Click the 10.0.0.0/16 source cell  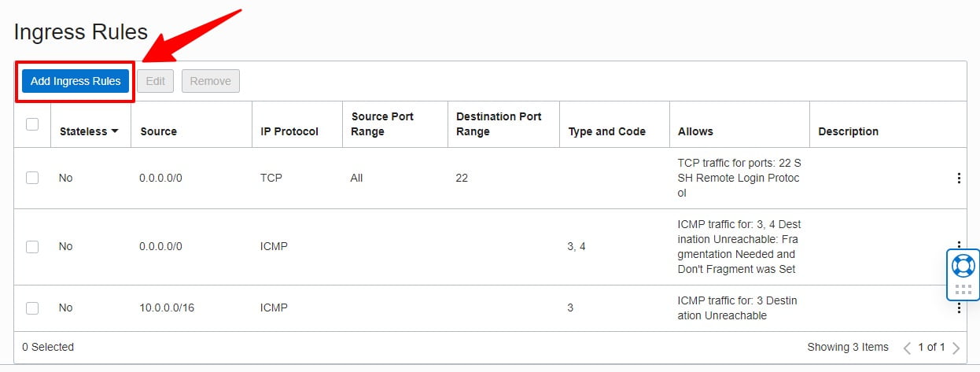pyautogui.click(x=166, y=308)
